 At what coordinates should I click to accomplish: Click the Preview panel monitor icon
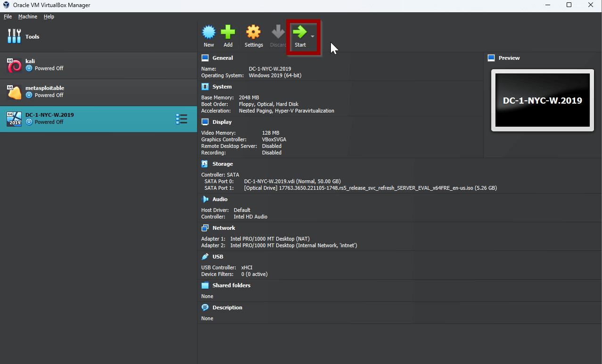tap(491, 58)
